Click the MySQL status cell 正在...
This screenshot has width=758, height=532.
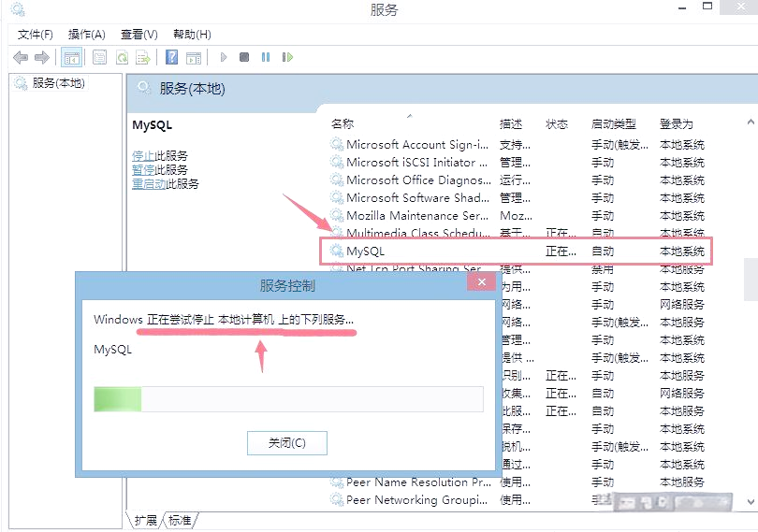[561, 252]
